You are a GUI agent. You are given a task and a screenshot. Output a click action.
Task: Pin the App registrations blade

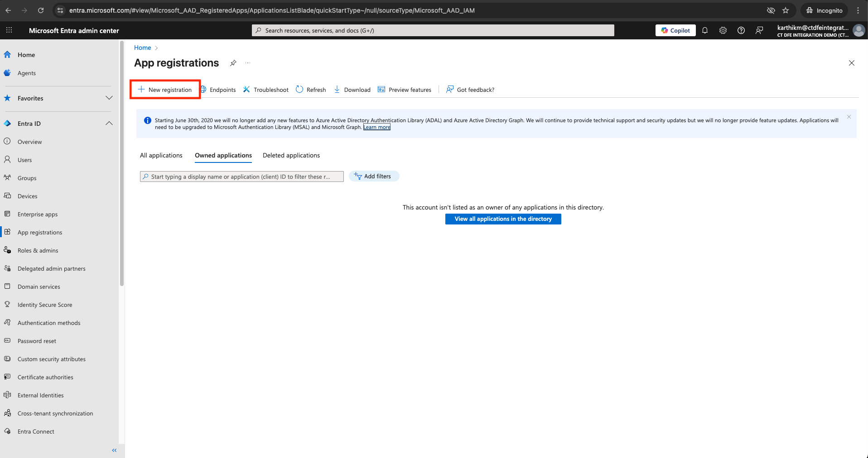[x=233, y=63]
